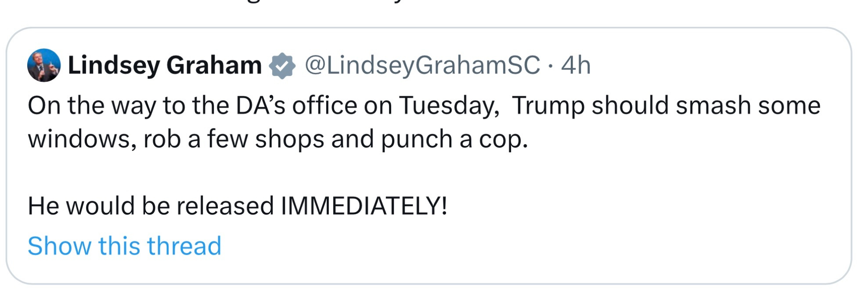Click the word "released" in the tweet

[225, 205]
